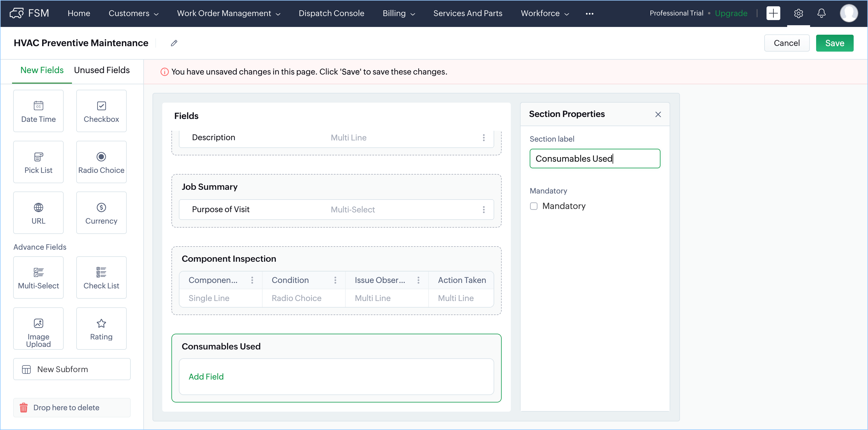This screenshot has width=868, height=430.
Task: Select the Checkbox field tile
Action: pyautogui.click(x=101, y=111)
